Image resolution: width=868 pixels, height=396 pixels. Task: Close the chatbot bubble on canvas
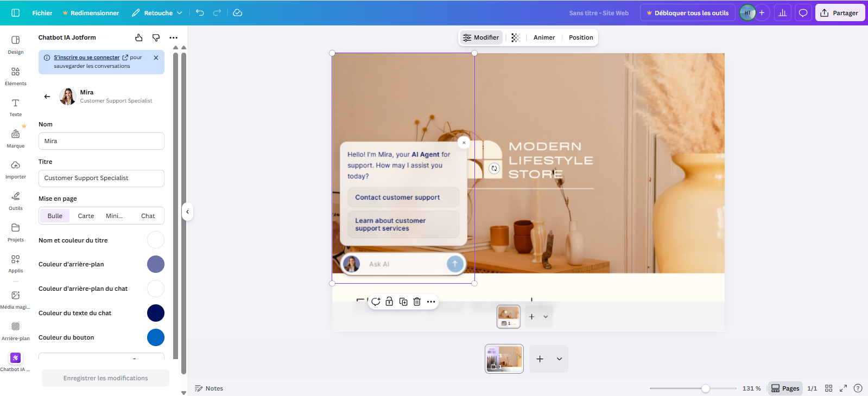[464, 143]
